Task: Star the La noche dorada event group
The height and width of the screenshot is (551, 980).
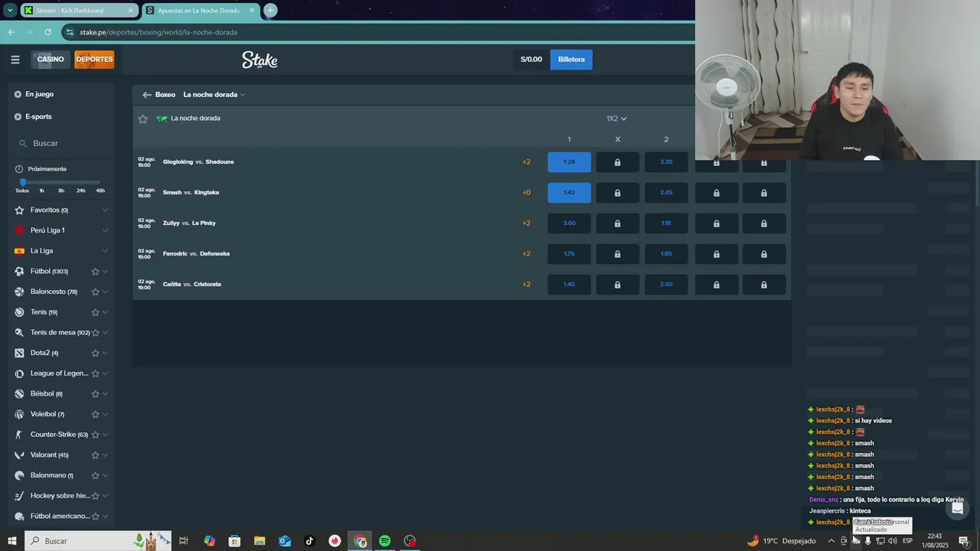Action: (142, 119)
